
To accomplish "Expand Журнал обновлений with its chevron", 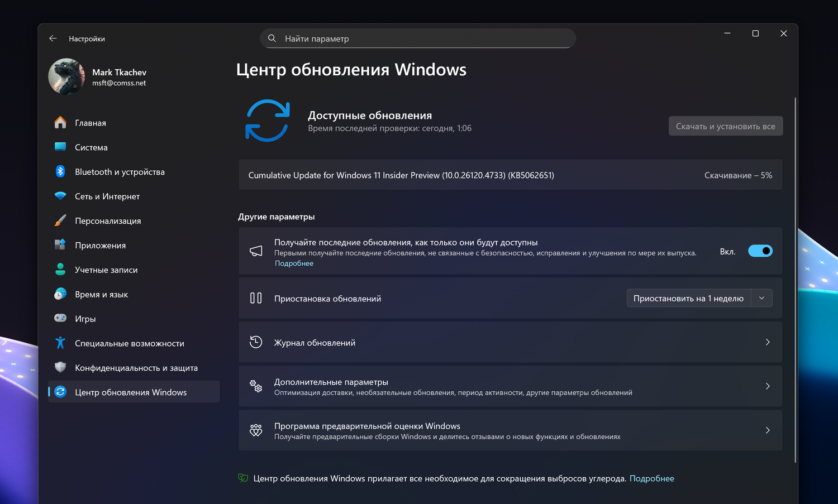I will (768, 342).
